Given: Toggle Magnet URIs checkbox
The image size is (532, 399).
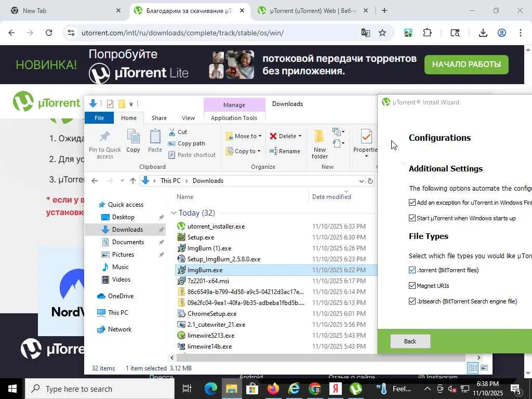Looking at the screenshot, I should (412, 286).
